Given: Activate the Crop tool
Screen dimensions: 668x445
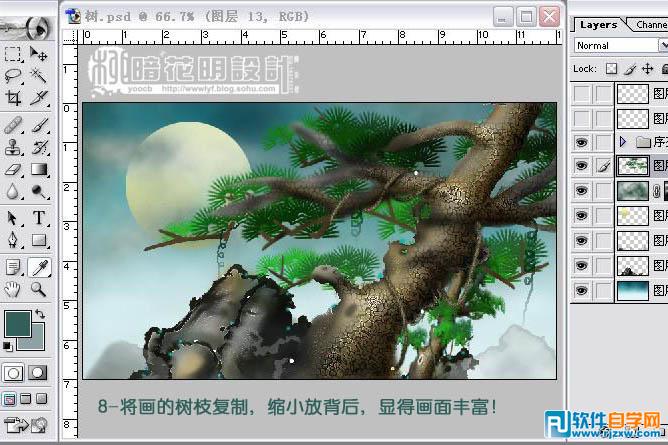Looking at the screenshot, I should pyautogui.click(x=13, y=98).
